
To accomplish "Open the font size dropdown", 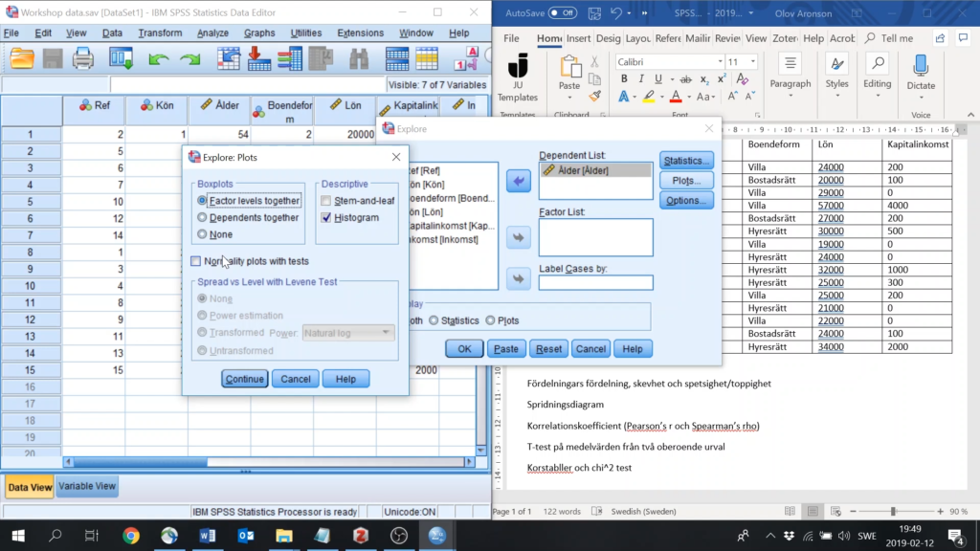I will (753, 62).
